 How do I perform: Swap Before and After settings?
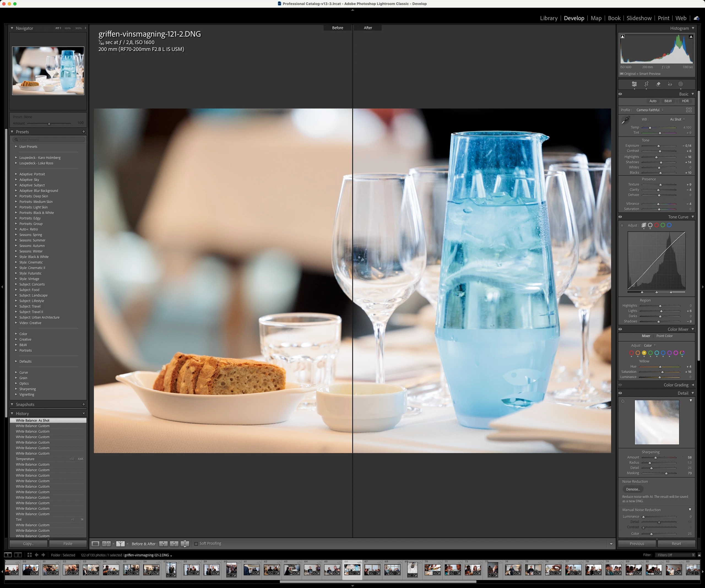[x=185, y=544]
